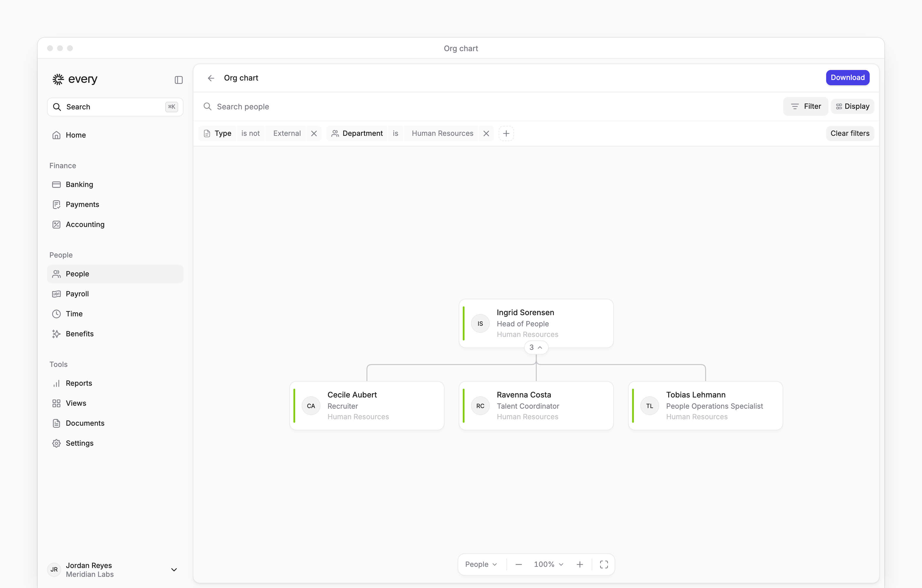Open Time section
Viewport: 922px width, 588px height.
[x=115, y=314]
